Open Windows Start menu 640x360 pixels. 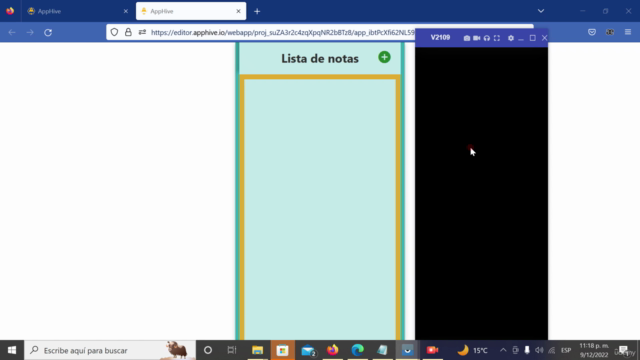[x=12, y=350]
